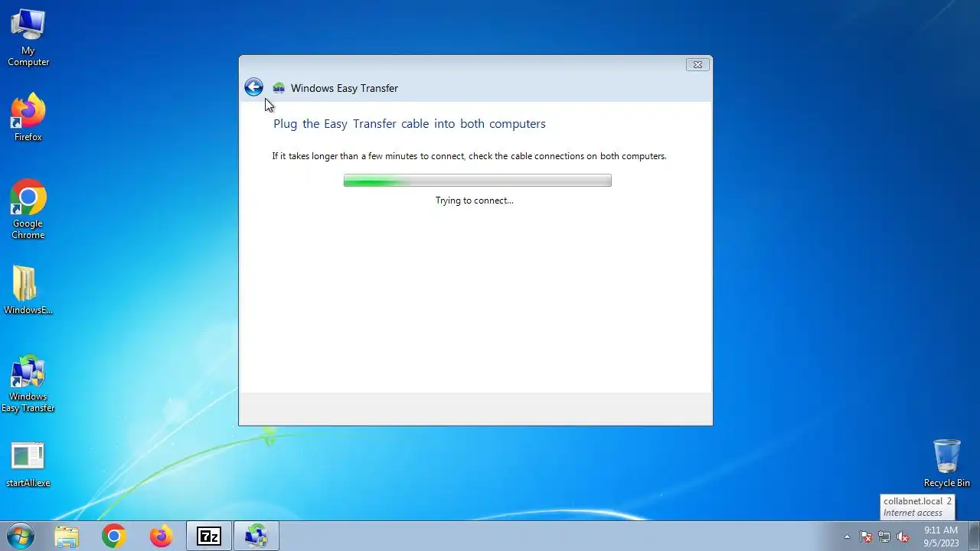This screenshot has width=980, height=551.
Task: Close the Windows Easy Transfer dialog
Action: [697, 65]
